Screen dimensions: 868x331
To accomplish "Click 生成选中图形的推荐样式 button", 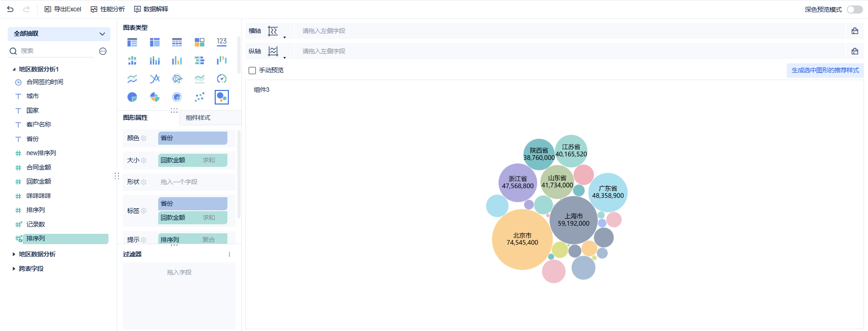I will pyautogui.click(x=825, y=71).
